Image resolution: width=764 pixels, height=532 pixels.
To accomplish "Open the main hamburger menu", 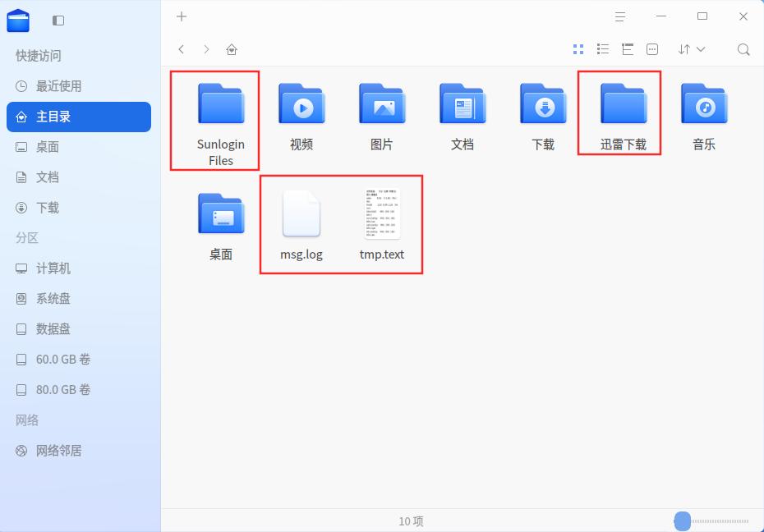I will click(619, 16).
